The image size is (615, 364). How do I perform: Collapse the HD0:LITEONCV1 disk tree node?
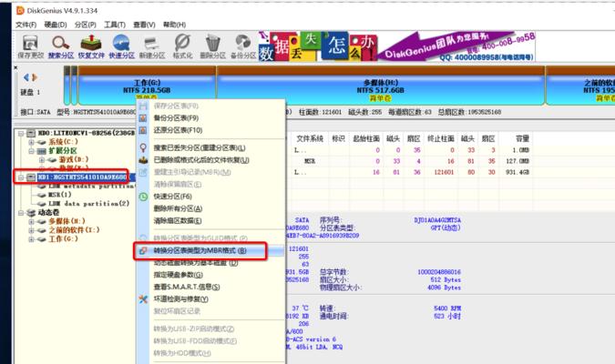(21, 133)
